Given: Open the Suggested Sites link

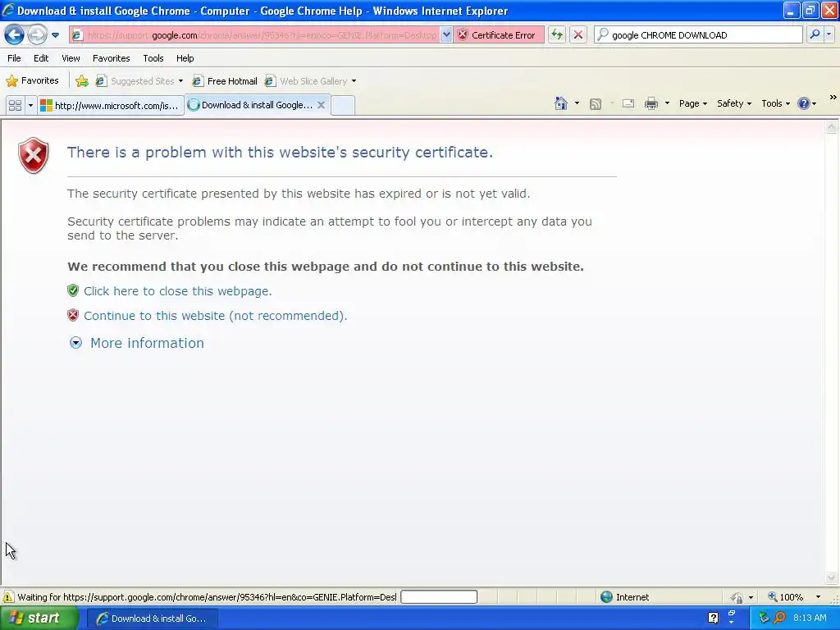Looking at the screenshot, I should (135, 81).
